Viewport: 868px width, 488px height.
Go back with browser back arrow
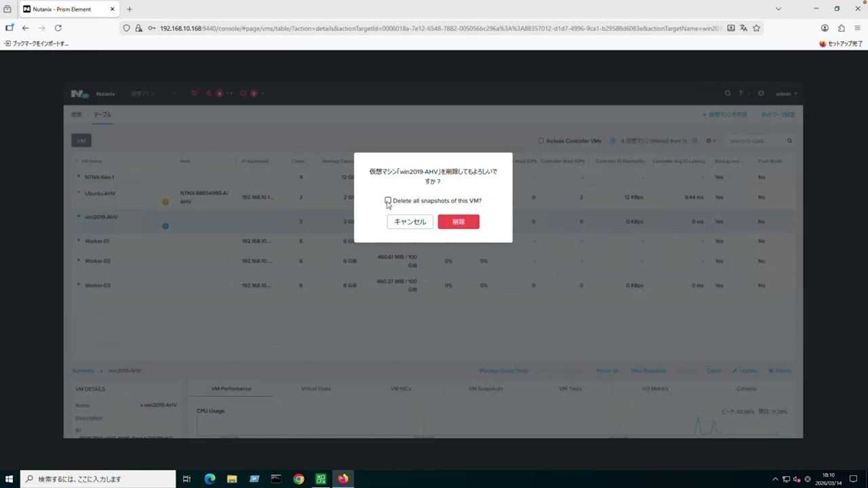[25, 28]
